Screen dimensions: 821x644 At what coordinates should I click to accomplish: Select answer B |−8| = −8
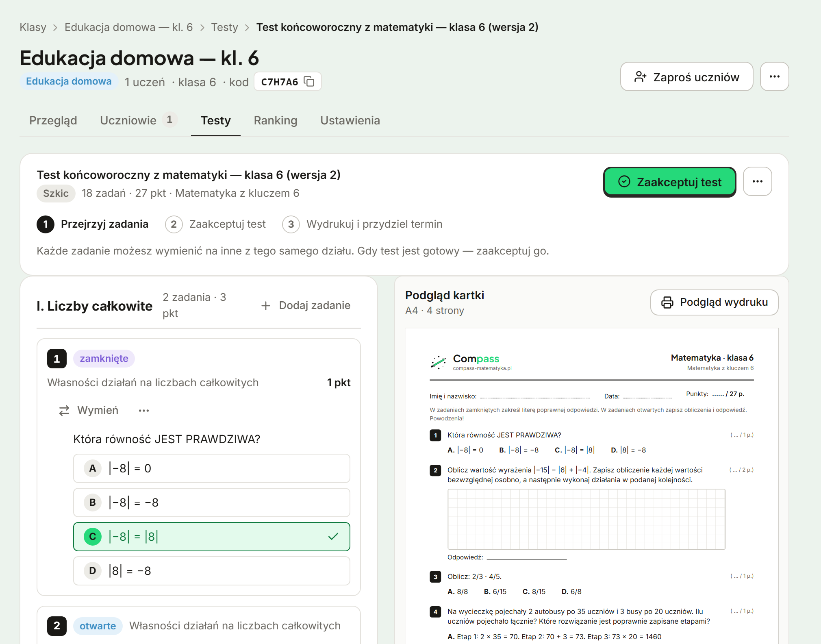click(212, 503)
